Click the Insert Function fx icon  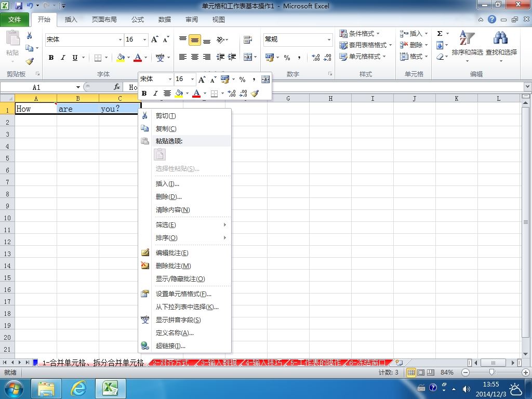tap(117, 87)
